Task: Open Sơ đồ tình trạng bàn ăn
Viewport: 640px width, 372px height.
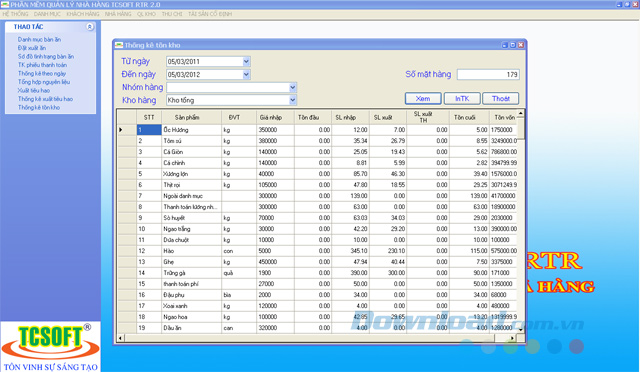Action: click(46, 57)
